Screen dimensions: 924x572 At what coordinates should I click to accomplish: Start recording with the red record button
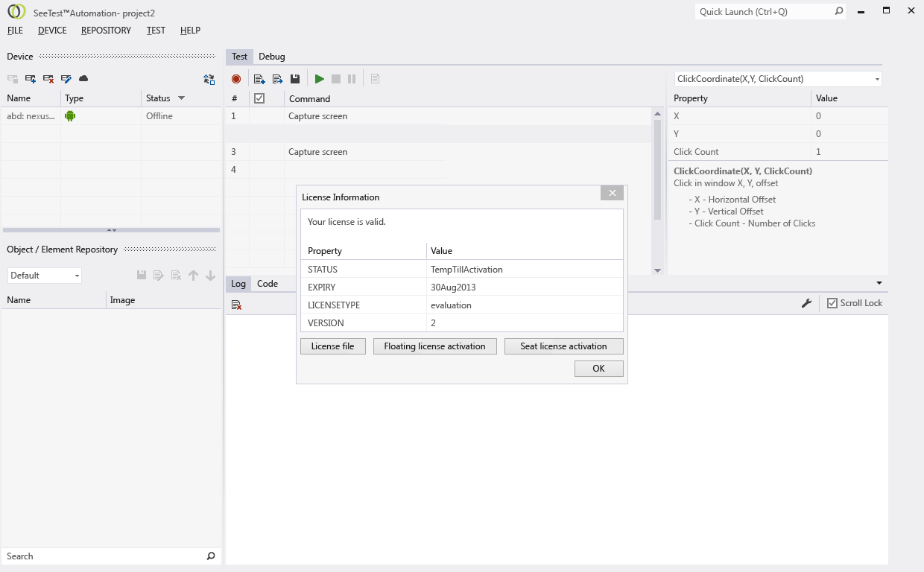[x=236, y=79]
